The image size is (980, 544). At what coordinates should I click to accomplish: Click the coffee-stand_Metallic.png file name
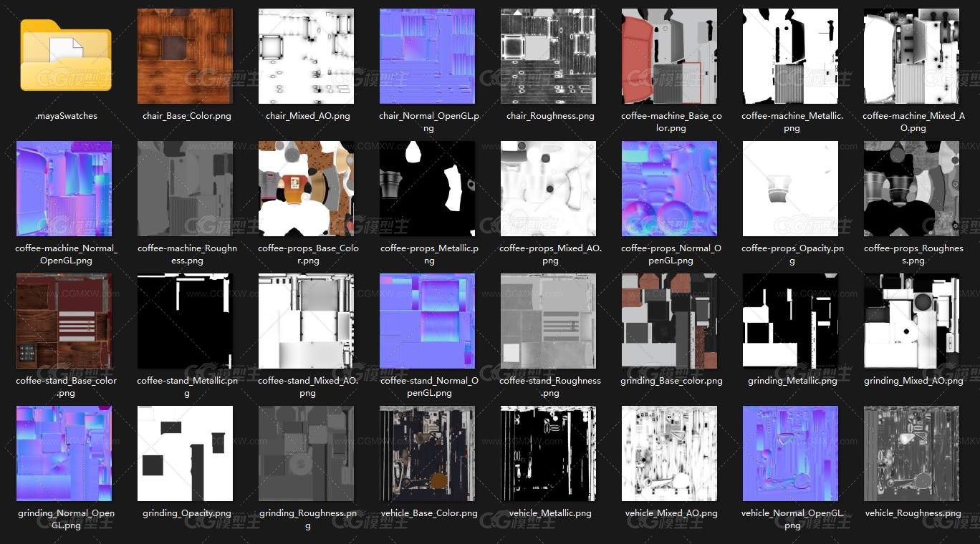(x=187, y=387)
